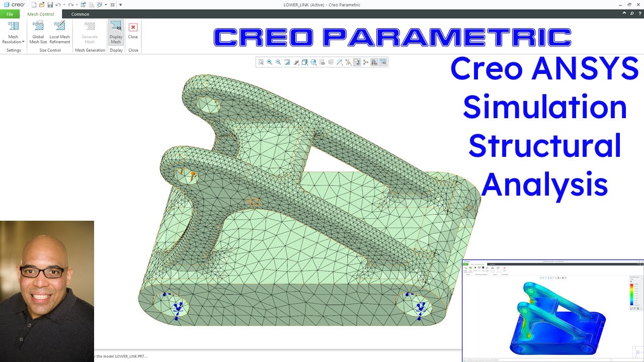
Task: Switch to the Common tab
Action: pos(80,14)
